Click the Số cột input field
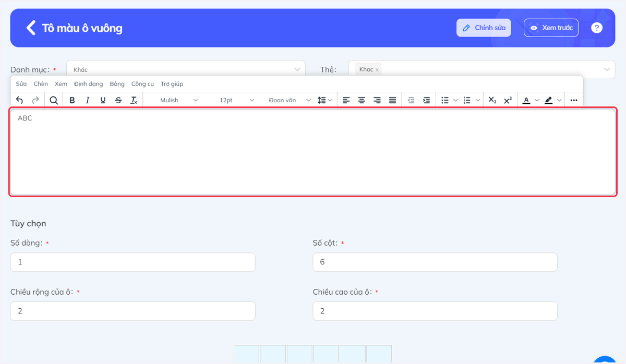626x364 pixels. coord(435,262)
